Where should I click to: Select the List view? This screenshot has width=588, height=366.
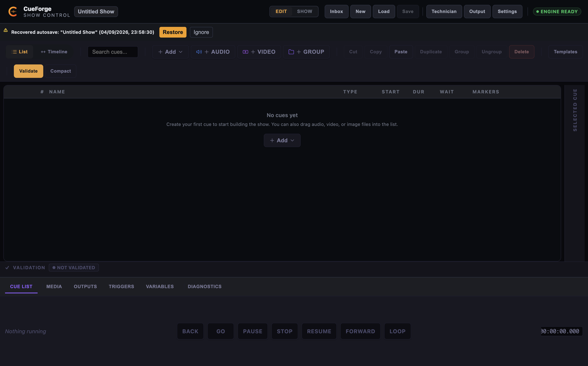point(20,52)
